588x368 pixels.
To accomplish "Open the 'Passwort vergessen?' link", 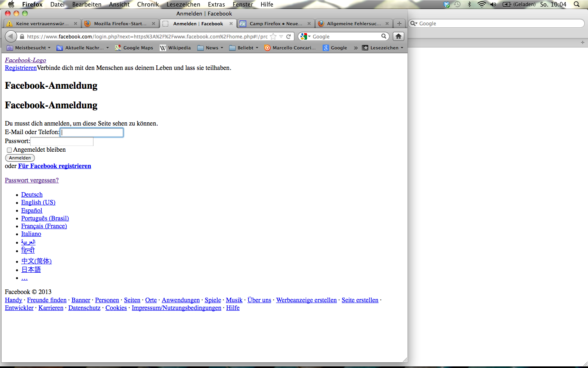I will [x=32, y=180].
